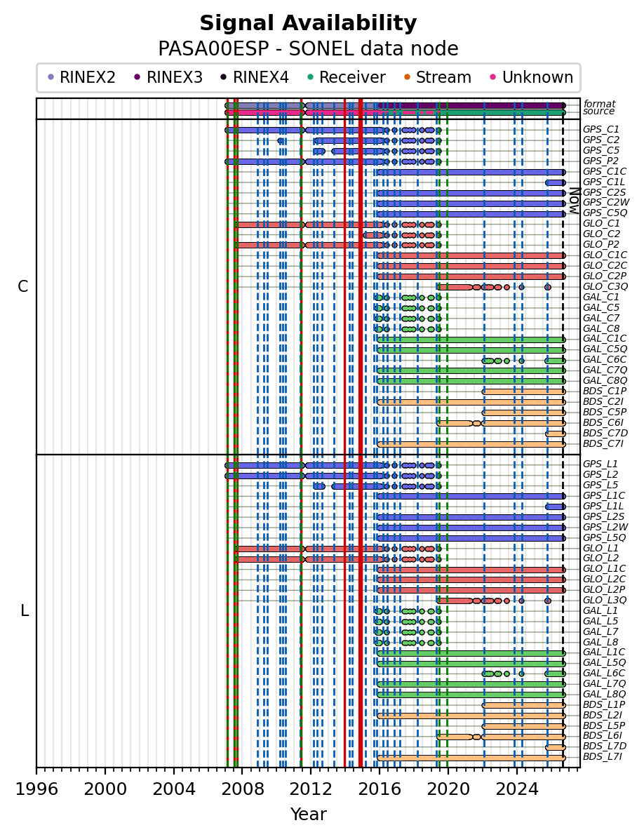644x837 pixels.
Task: Select the Unknown legend label
Action: coord(537,77)
